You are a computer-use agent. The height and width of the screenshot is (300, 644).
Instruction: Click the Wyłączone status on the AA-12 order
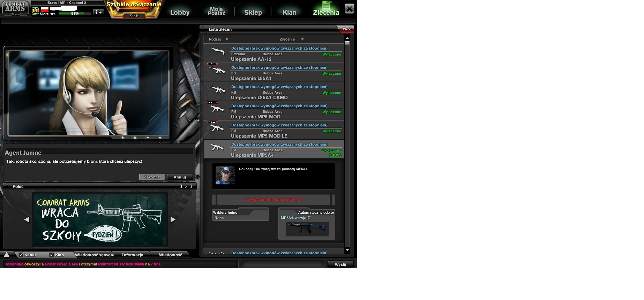(x=332, y=54)
